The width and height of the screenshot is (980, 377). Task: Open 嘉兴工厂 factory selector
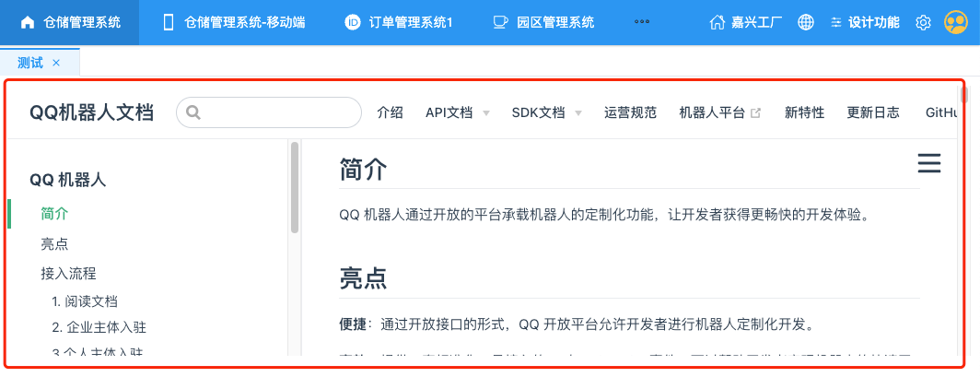[746, 23]
